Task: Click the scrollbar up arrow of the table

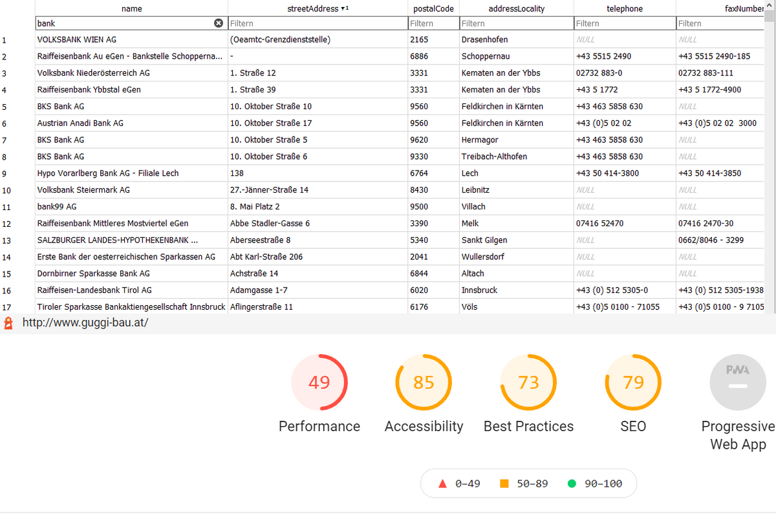Action: (x=770, y=5)
